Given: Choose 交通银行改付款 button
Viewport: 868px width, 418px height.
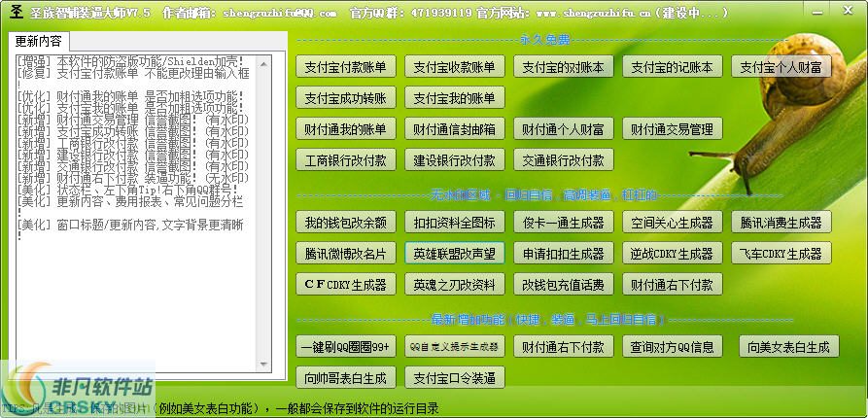Looking at the screenshot, I should point(564,160).
